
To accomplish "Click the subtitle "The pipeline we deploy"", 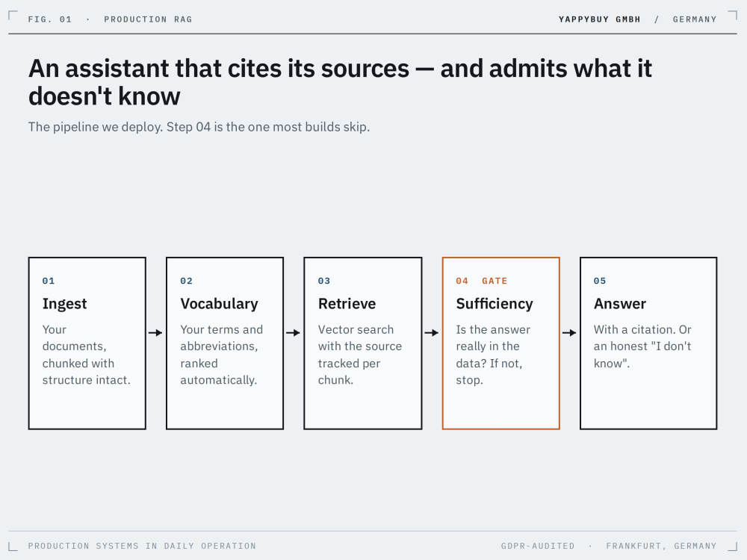I will pyautogui.click(x=199, y=127).
